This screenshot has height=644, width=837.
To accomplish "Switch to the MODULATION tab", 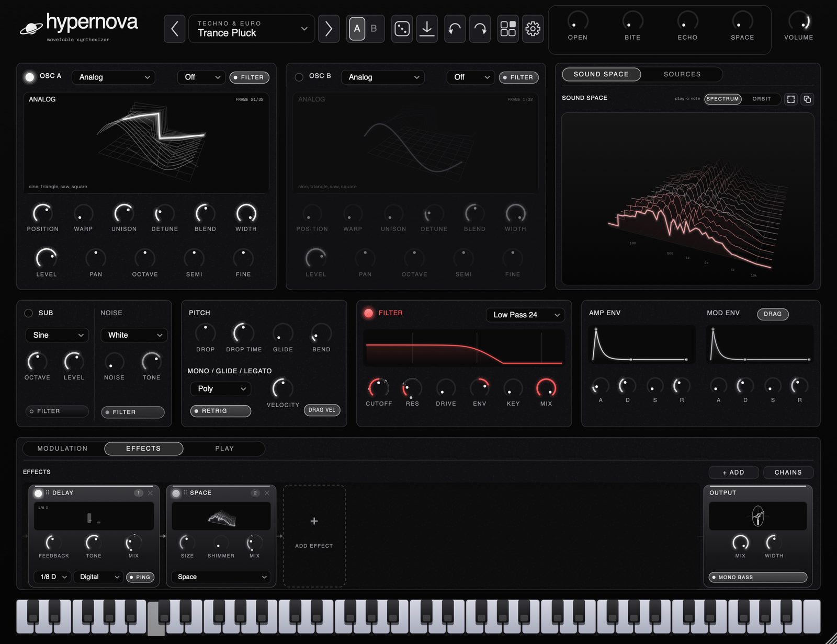I will click(63, 448).
